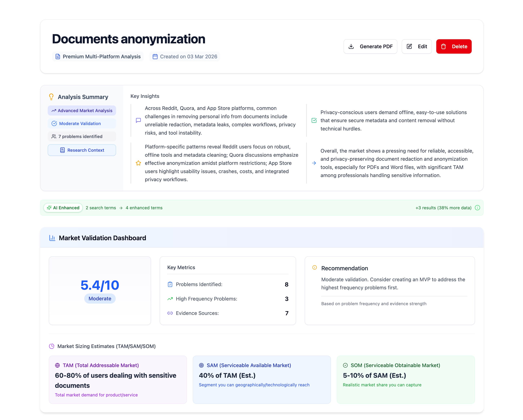This screenshot has height=420, width=523.
Task: Click the AI Enhanced badge
Action: click(63, 208)
